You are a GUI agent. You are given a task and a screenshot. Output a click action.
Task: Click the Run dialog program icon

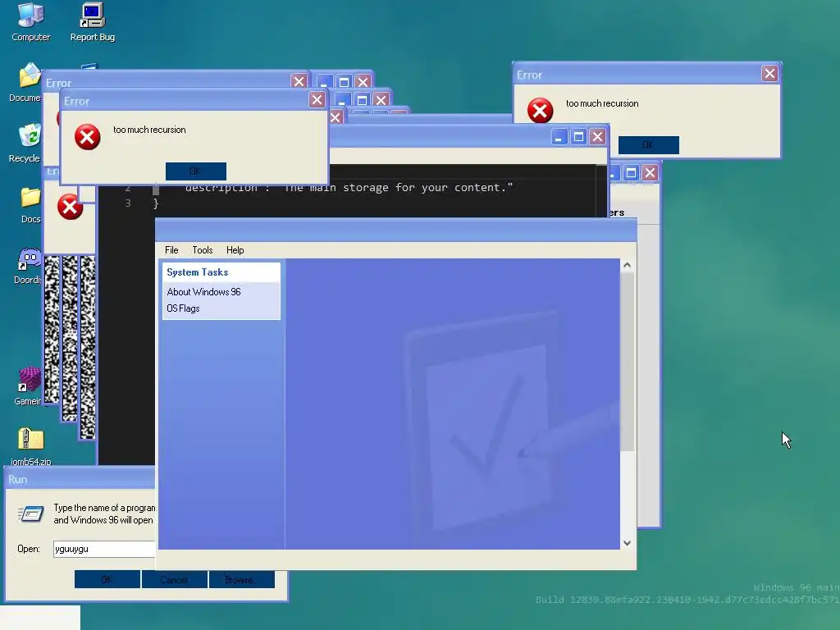point(30,514)
